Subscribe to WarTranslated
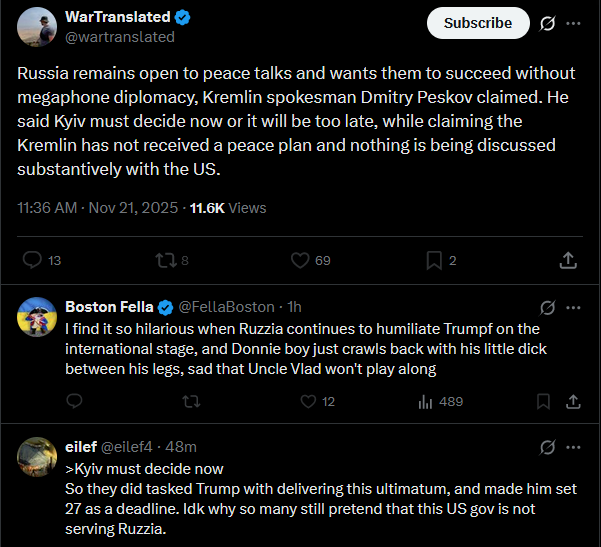Image resolution: width=601 pixels, height=547 pixels. pos(477,23)
